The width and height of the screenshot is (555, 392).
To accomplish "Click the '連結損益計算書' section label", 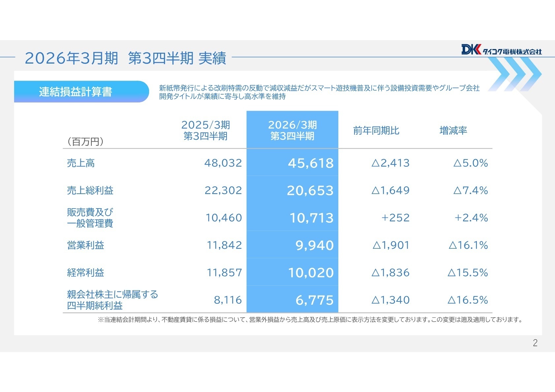I will click(x=76, y=92).
